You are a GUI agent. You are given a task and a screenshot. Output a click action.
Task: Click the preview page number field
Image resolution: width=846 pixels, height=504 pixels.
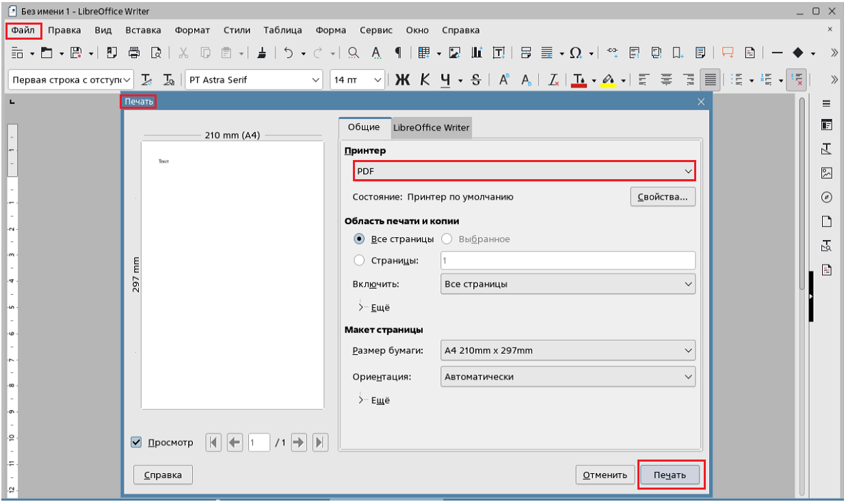pos(260,442)
